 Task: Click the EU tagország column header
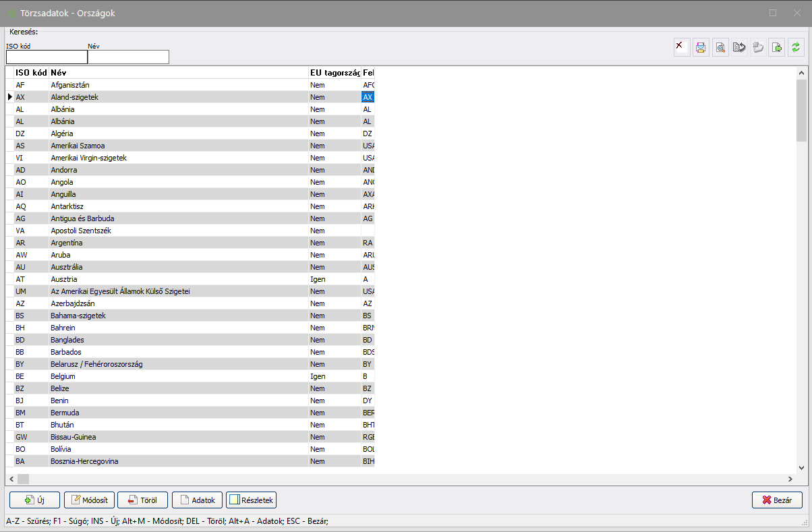click(x=334, y=72)
